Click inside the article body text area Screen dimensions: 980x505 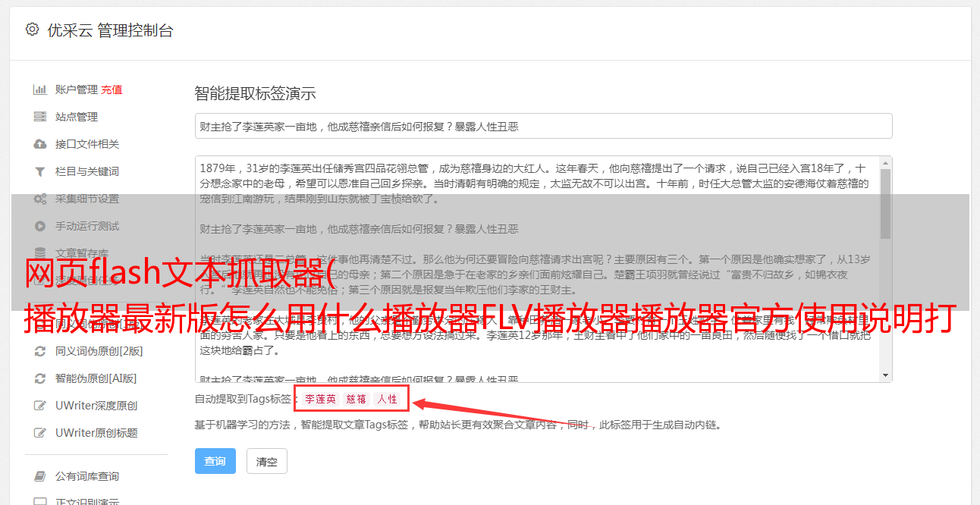click(x=536, y=269)
